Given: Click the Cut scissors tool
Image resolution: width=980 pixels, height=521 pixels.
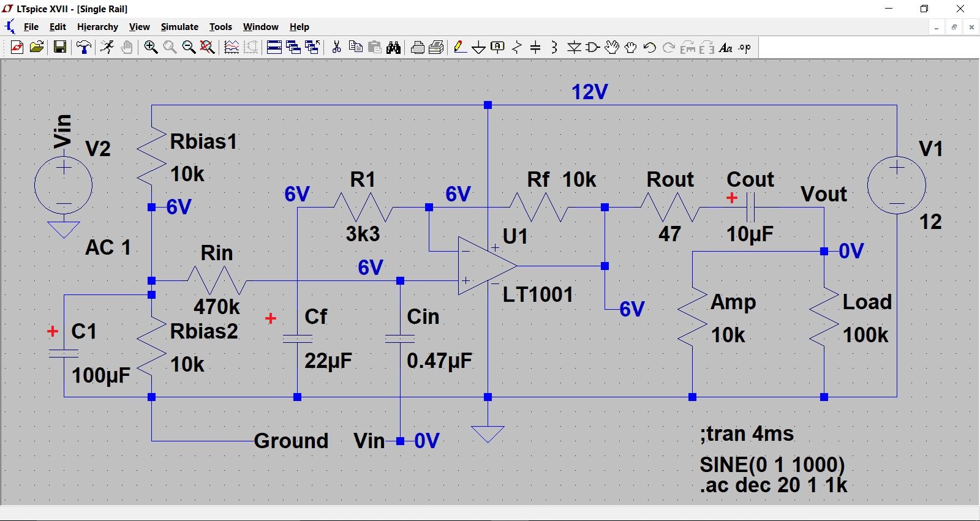Looking at the screenshot, I should click(336, 47).
